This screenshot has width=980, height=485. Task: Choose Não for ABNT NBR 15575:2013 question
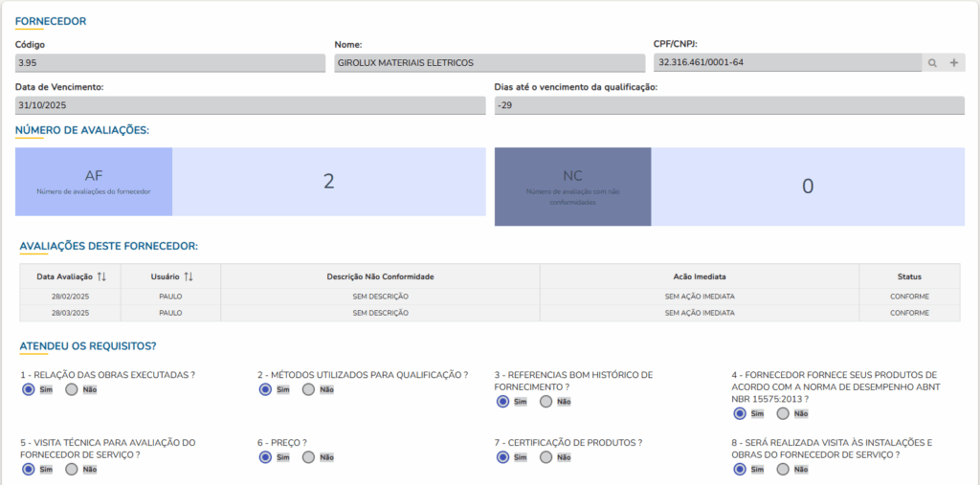point(783,413)
